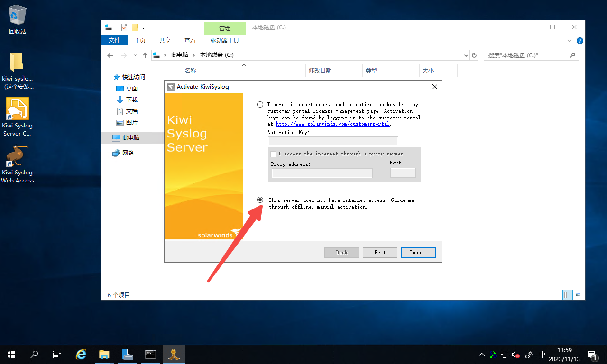Sort by the 修改日期 column header

(320, 70)
